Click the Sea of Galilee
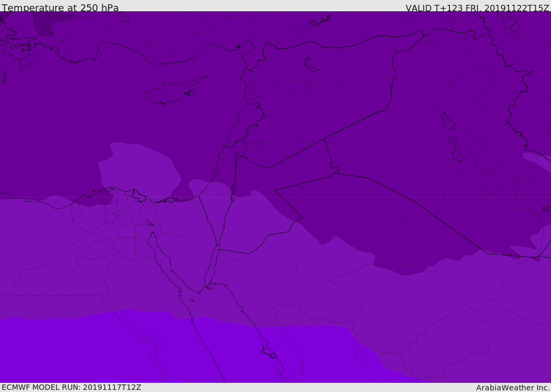Image resolution: width=551 pixels, height=392 pixels. coord(236,154)
